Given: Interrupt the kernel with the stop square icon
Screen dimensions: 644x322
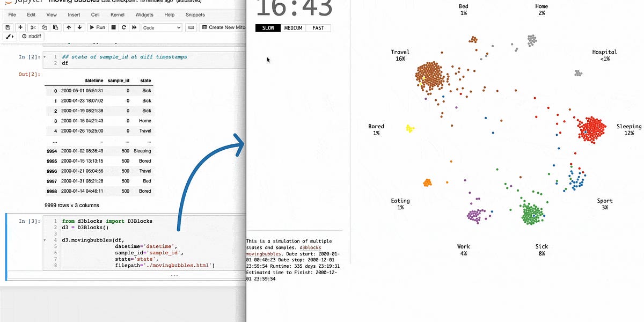Looking at the screenshot, I should [113, 27].
